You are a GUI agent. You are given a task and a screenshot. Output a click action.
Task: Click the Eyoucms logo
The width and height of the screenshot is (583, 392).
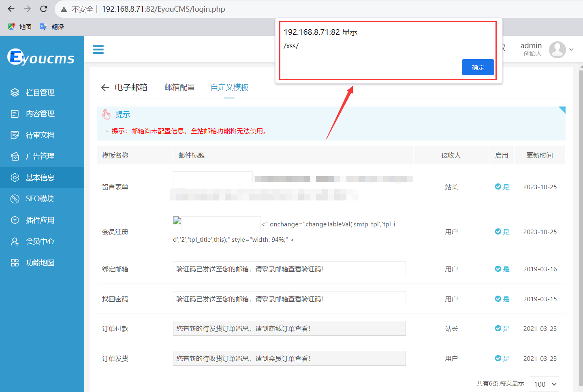coord(41,57)
